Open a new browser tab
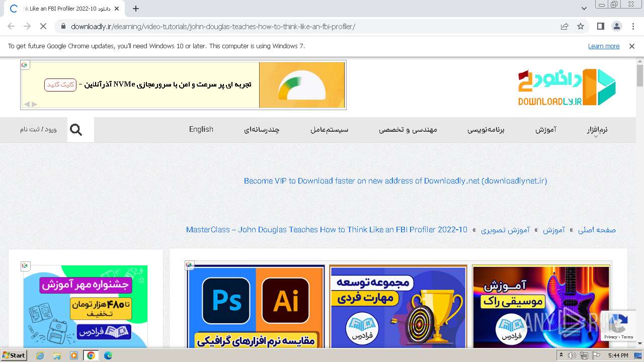 pyautogui.click(x=136, y=9)
